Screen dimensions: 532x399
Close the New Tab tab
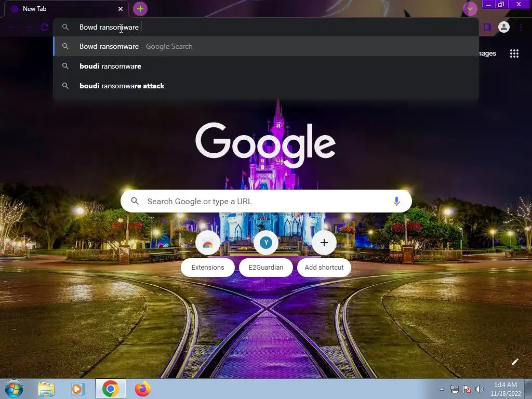121,9
